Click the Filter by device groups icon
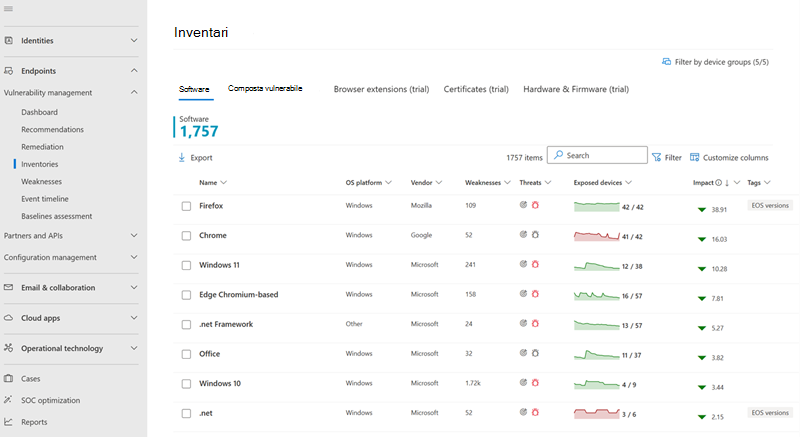Screen dimensions: 800x438 tap(666, 62)
